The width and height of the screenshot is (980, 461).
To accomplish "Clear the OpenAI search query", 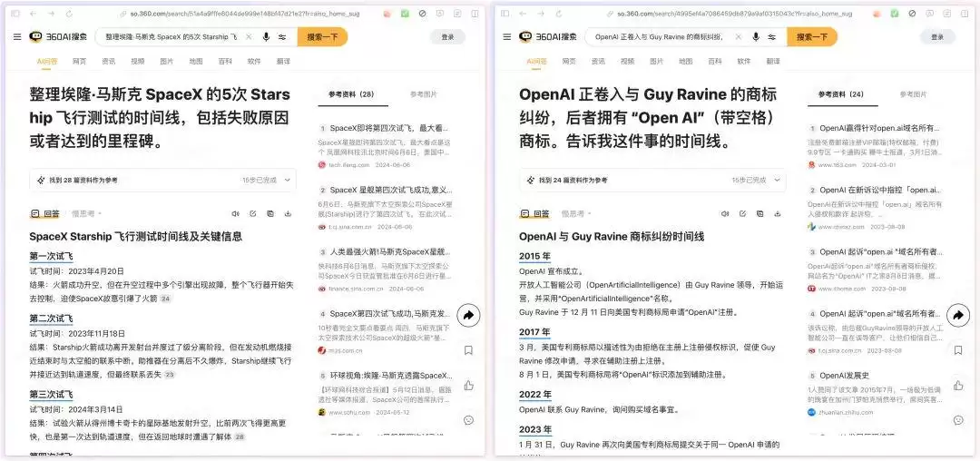I will point(738,37).
